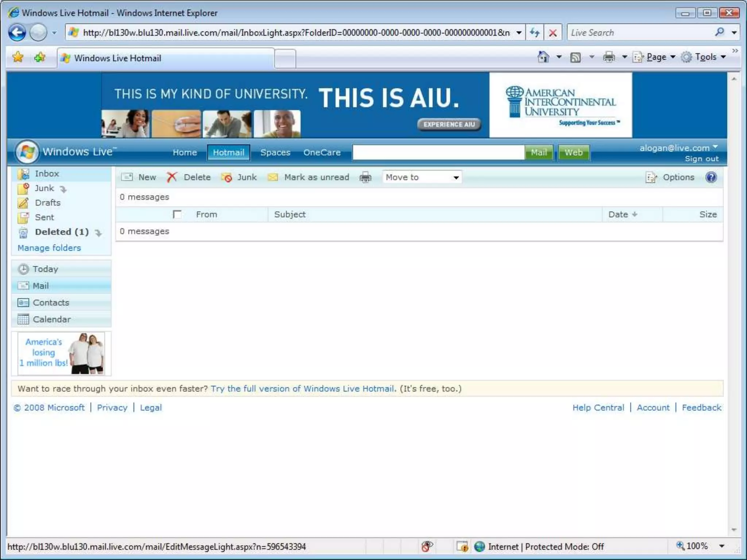Go to the Home tab in Windows Live

click(185, 152)
